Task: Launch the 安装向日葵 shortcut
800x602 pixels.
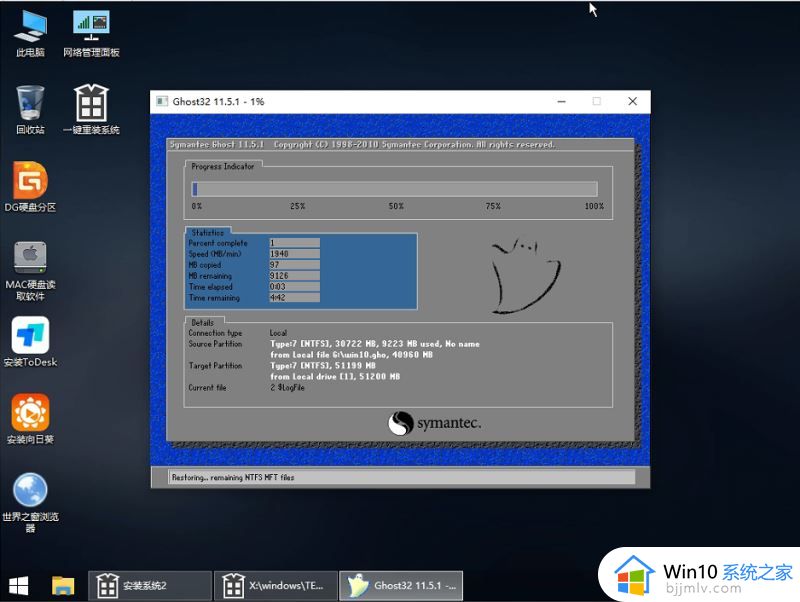Action: point(30,419)
